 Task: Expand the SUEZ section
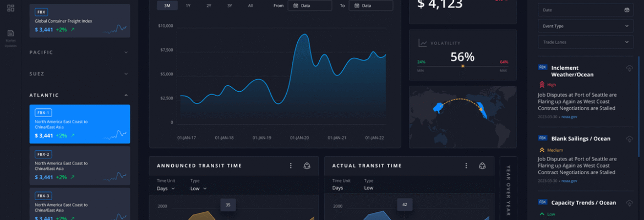click(80, 74)
